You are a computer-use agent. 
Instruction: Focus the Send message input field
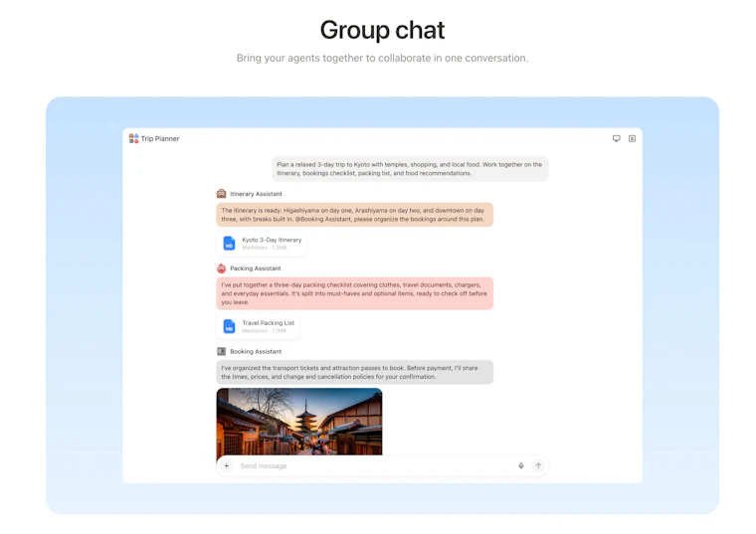[382, 465]
